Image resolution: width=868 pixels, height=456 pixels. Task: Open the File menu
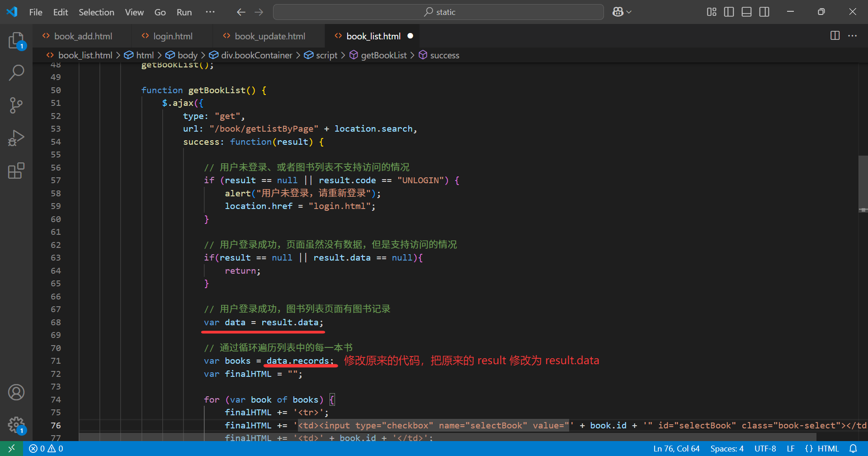(x=36, y=12)
